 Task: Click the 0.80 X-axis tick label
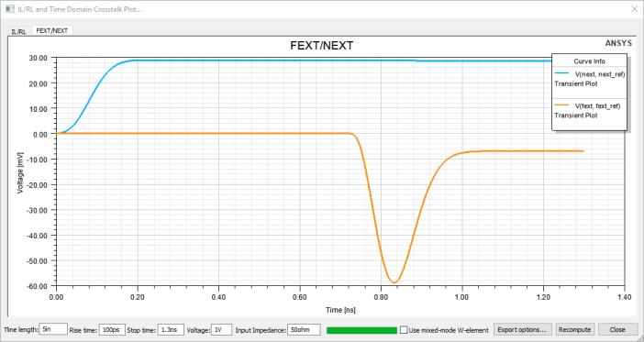pos(381,296)
